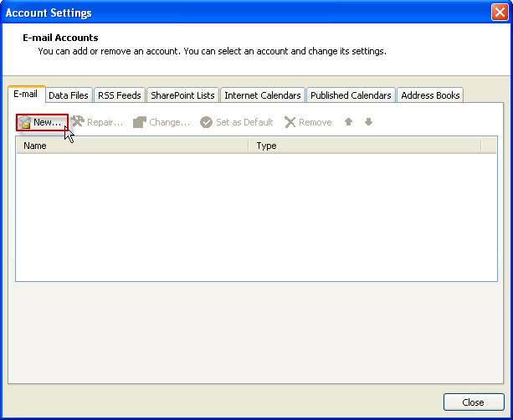Move account down with the down arrow
513x420 pixels.
pos(368,122)
